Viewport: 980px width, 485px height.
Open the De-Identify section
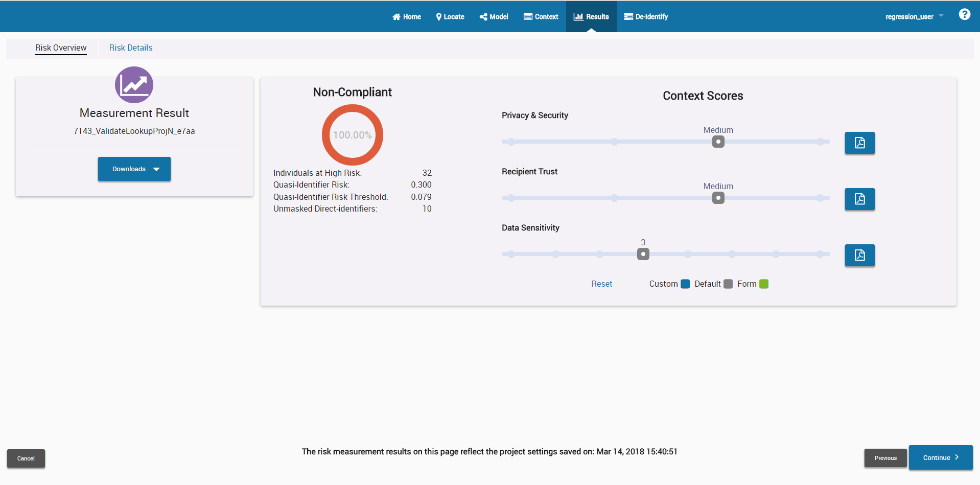pyautogui.click(x=646, y=17)
